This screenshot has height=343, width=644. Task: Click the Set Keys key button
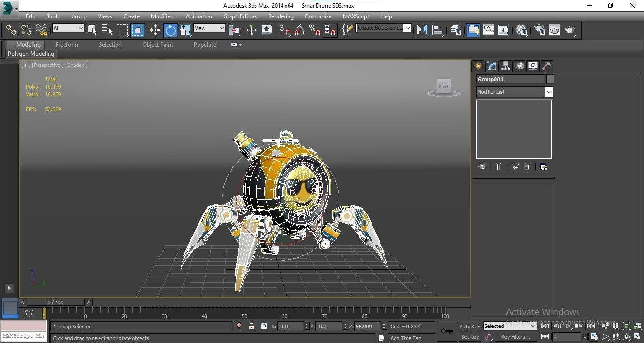click(x=446, y=331)
